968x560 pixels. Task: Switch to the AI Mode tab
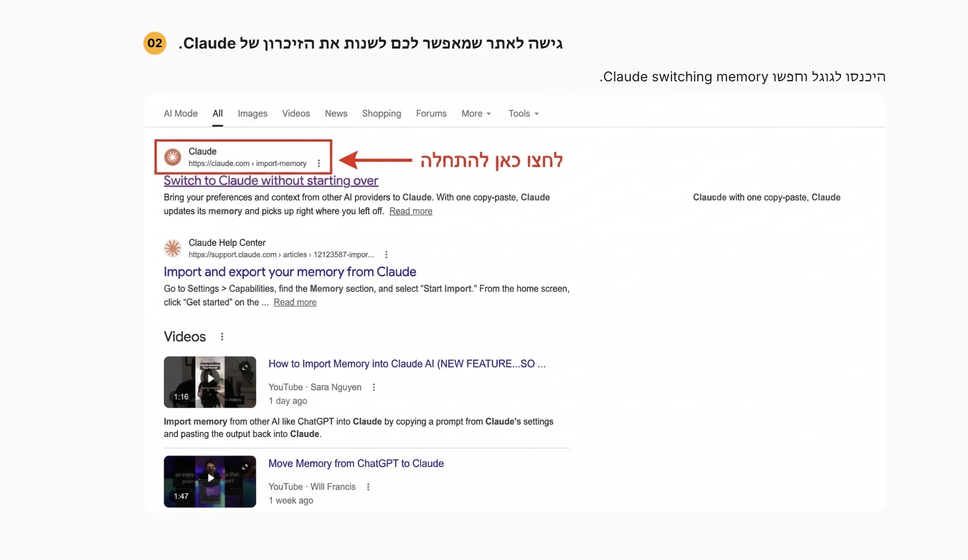[180, 114]
